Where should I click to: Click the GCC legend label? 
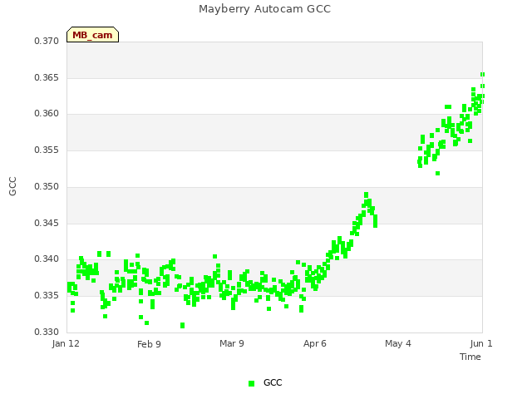pyautogui.click(x=273, y=382)
